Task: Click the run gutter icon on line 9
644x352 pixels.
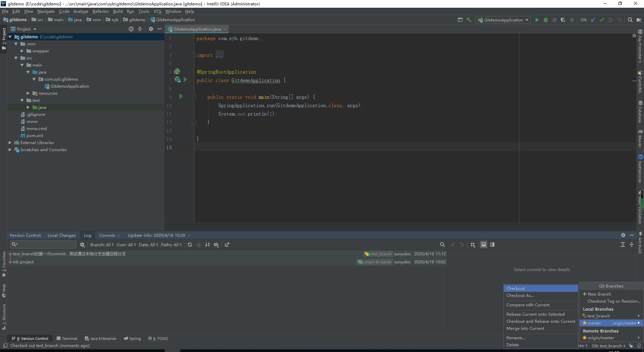Action: point(181,96)
